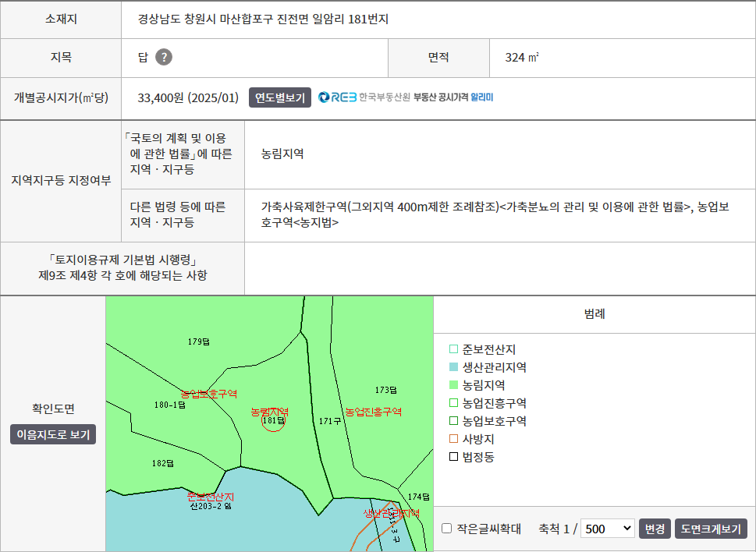Click the 사방지 orange legend box
The image size is (756, 552).
point(453,439)
